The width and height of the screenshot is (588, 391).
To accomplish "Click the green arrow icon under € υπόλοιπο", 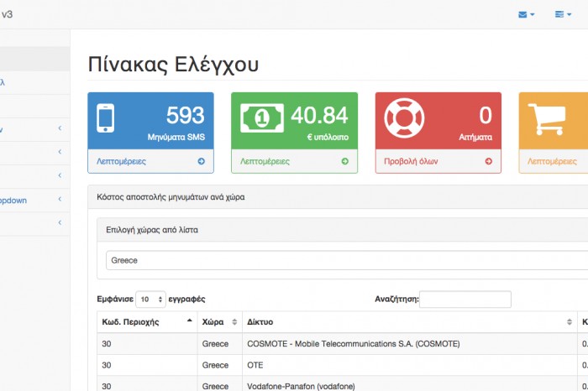I will (345, 161).
